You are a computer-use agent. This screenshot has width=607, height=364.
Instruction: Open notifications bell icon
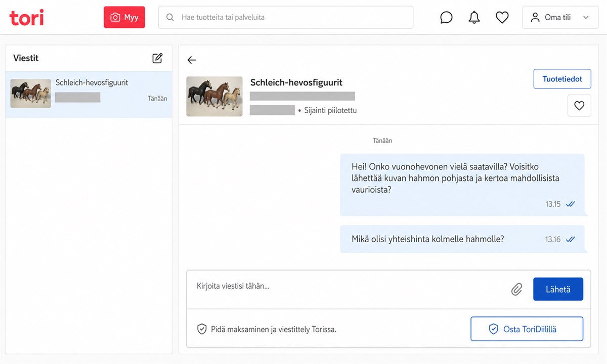(x=474, y=18)
